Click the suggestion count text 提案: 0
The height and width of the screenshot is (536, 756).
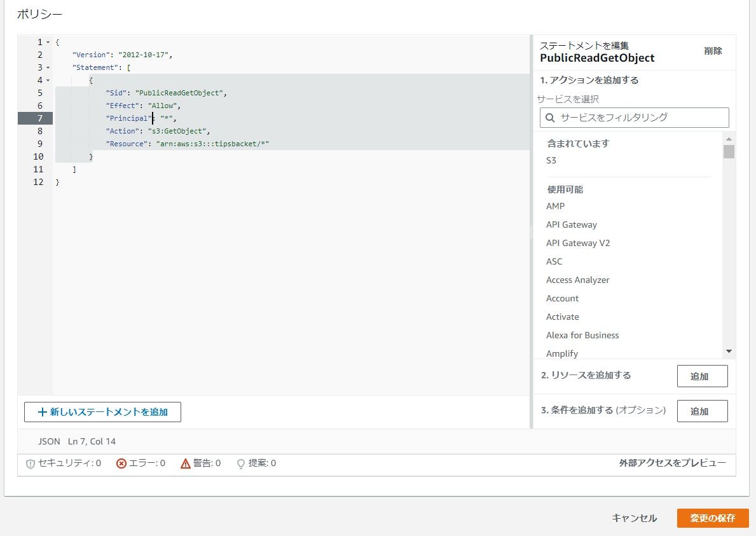263,464
